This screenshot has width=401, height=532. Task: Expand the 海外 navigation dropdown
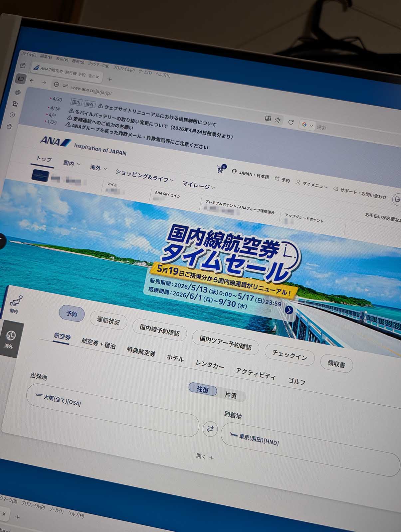(98, 168)
